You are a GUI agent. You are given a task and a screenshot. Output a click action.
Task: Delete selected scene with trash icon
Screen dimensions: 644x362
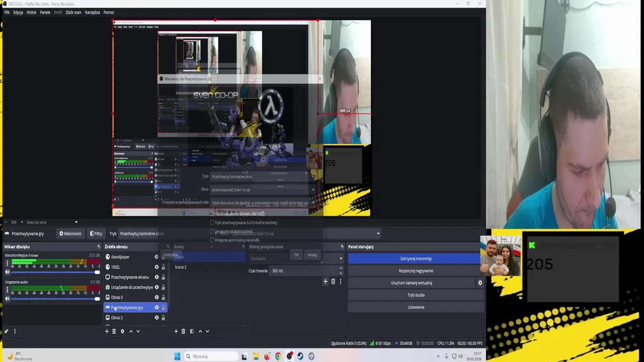point(183,331)
